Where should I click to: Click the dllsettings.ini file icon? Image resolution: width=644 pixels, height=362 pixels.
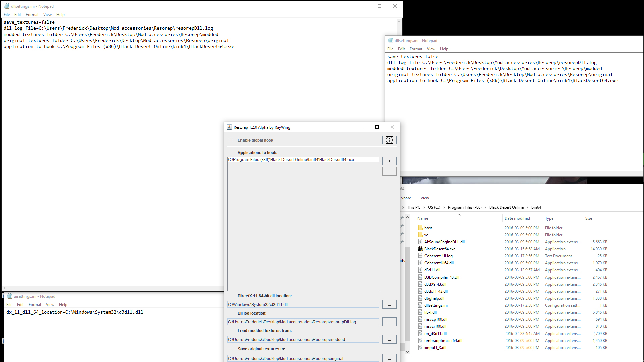click(420, 305)
